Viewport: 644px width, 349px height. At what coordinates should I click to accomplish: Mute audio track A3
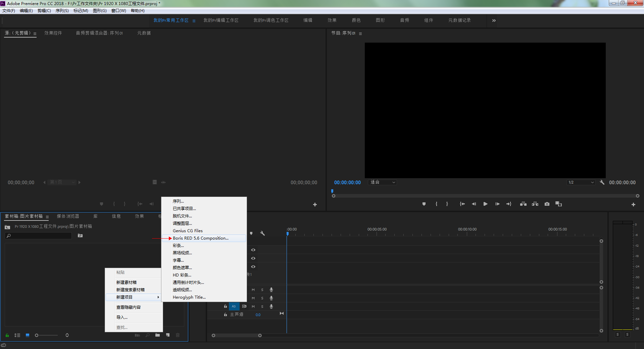click(x=253, y=306)
